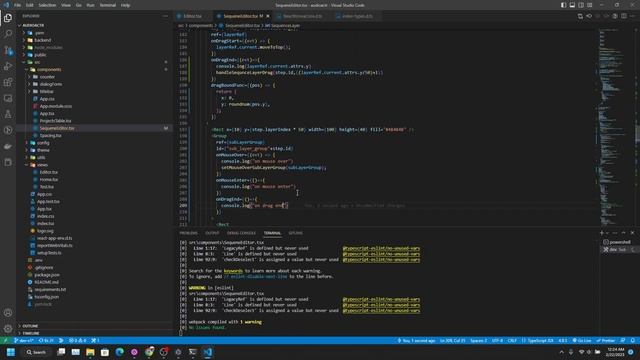Click the Prettier status bar button
640x360 pixels.
[606, 340]
